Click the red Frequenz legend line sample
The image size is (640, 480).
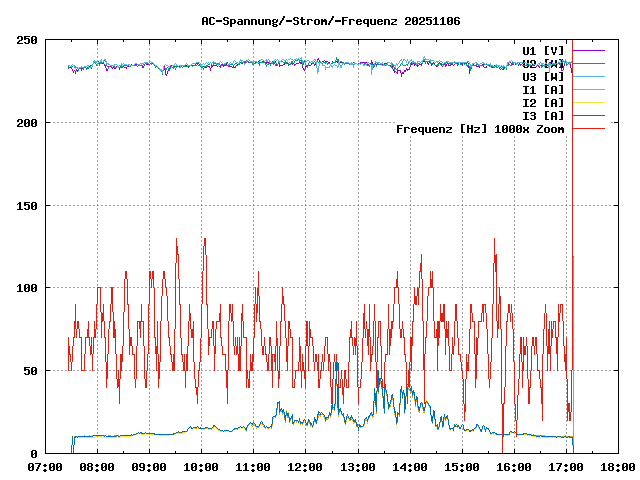(588, 129)
